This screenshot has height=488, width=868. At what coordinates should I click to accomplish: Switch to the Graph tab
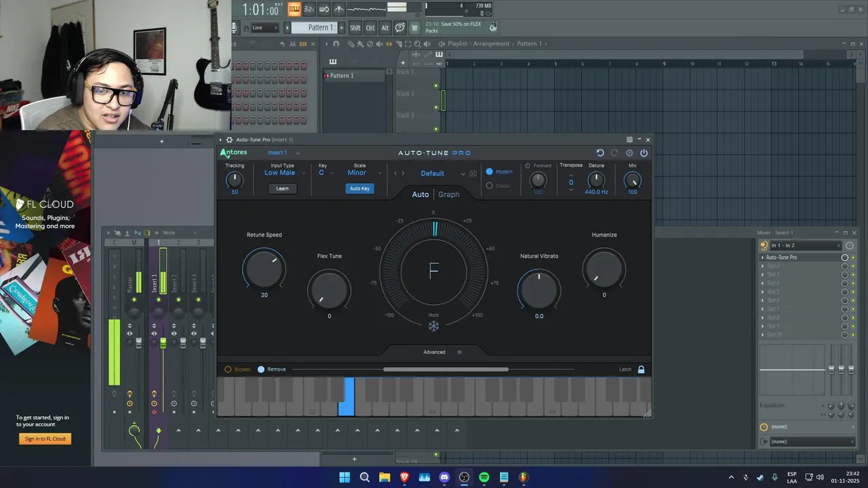[x=449, y=195]
